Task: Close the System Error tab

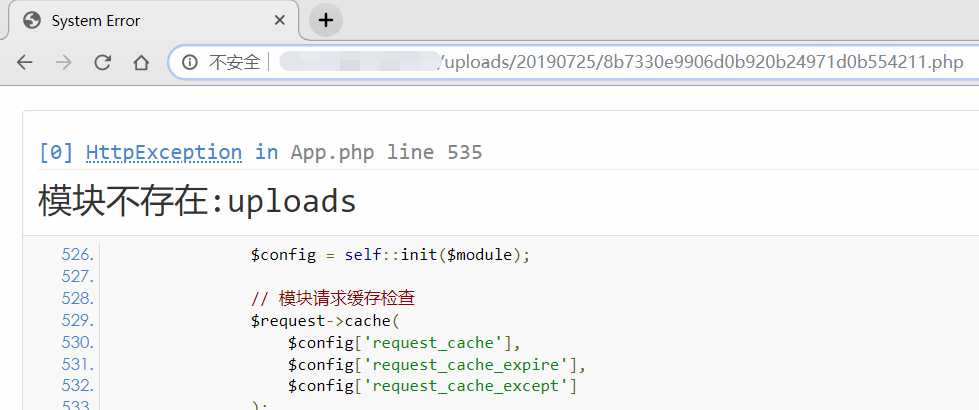Action: click(x=280, y=20)
